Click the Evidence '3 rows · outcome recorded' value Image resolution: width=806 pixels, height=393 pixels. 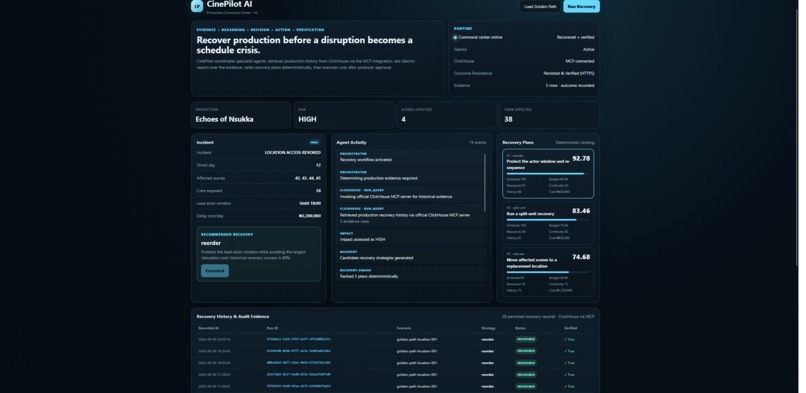(570, 85)
